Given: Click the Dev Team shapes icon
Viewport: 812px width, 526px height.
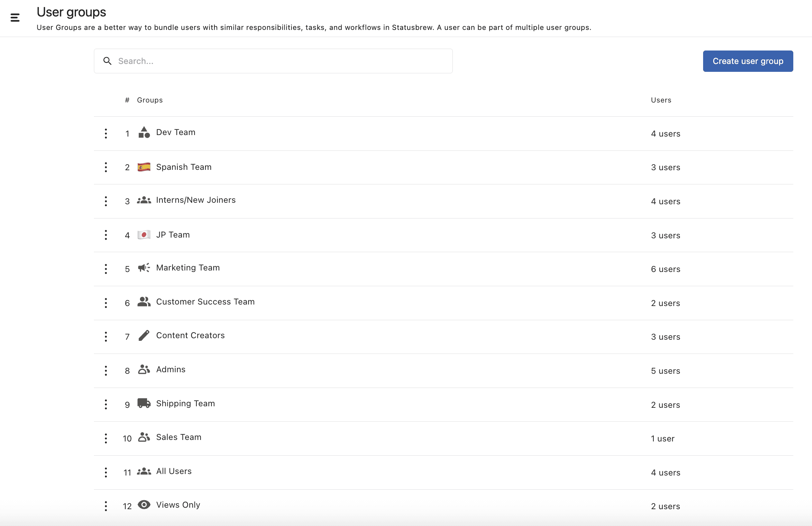Looking at the screenshot, I should tap(144, 132).
